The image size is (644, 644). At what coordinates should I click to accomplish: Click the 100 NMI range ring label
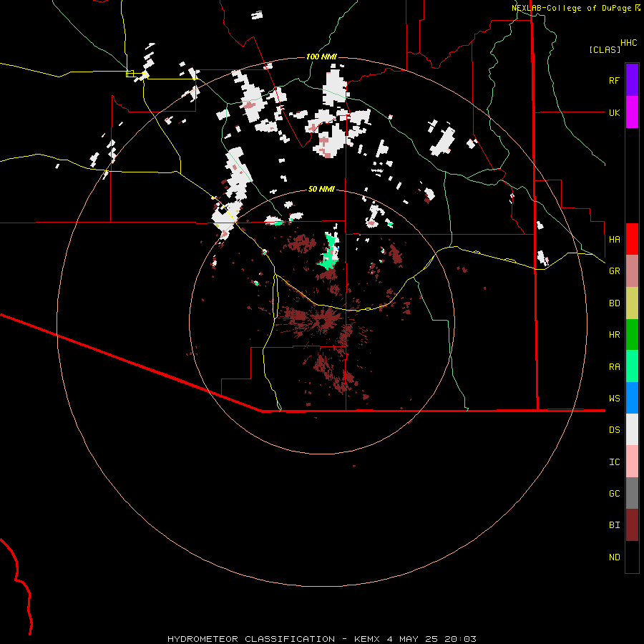(x=321, y=57)
